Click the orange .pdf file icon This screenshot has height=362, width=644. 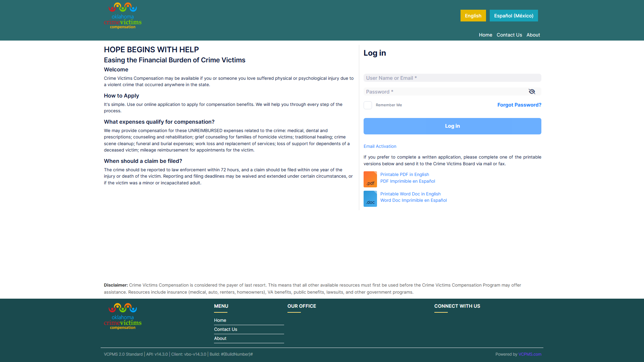pos(370,179)
